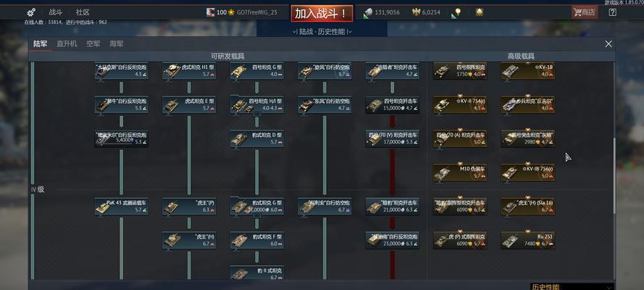This screenshot has width=644, height=290.
Task: Open the 社区 community menu
Action: [x=83, y=12]
